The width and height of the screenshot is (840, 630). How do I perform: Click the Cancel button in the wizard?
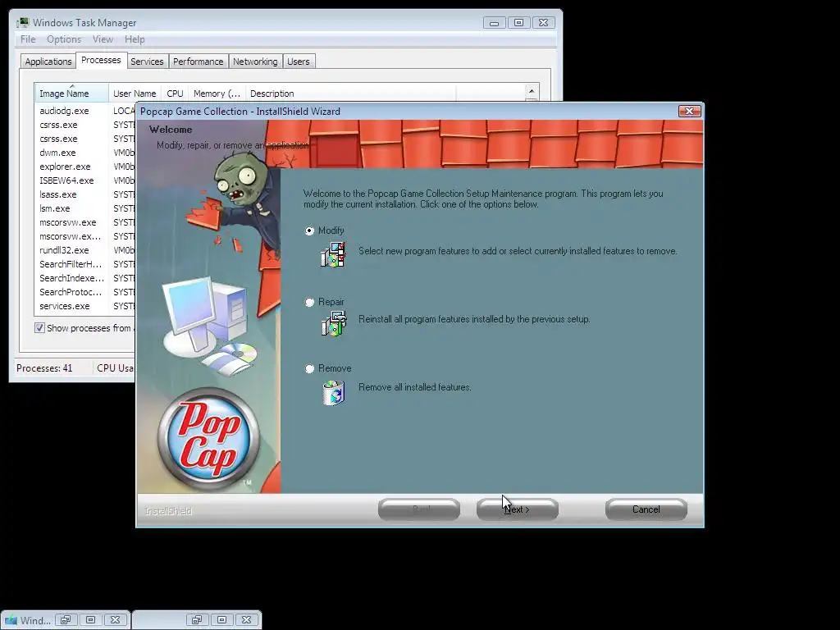click(646, 509)
